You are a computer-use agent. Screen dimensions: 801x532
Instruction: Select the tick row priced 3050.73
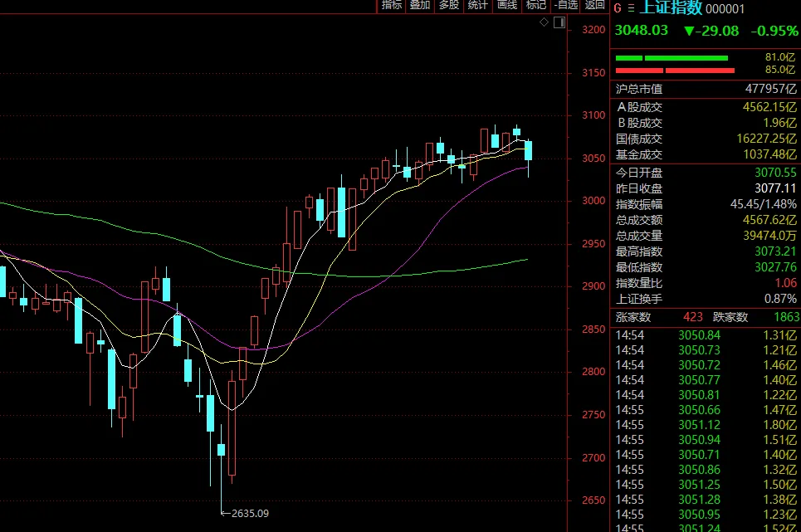point(706,350)
